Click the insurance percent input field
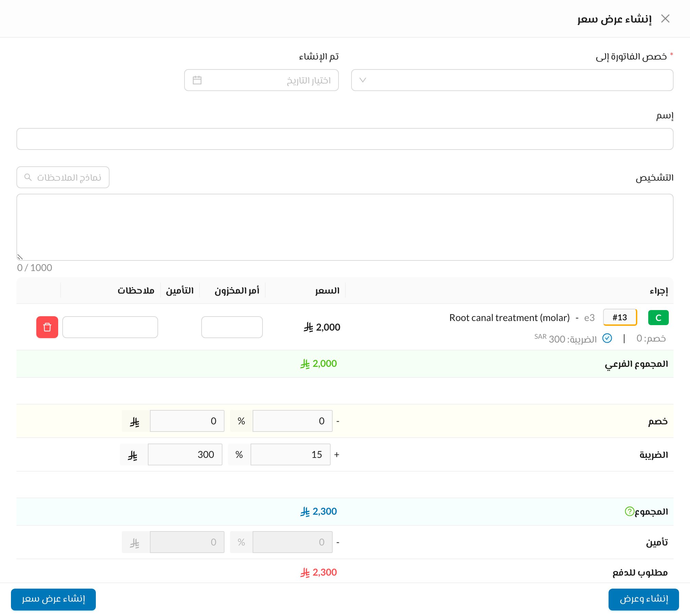Viewport: 690px width, 616px height. [293, 542]
